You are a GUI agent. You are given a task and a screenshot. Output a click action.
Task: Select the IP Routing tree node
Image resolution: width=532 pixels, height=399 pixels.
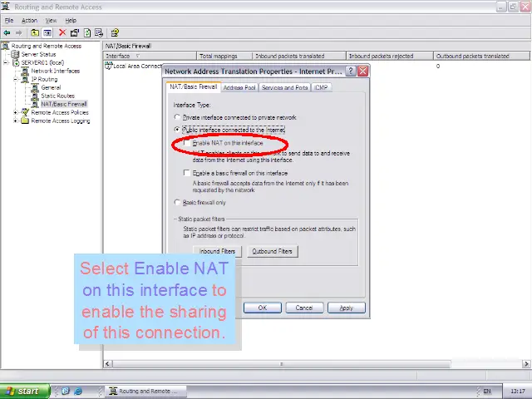coord(44,79)
